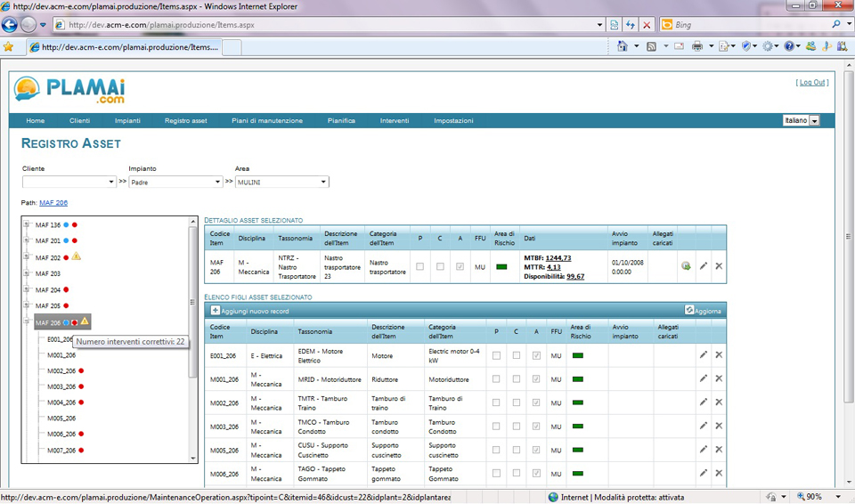
Task: Toggle P checkbox for M002_206 row
Action: [x=496, y=402]
